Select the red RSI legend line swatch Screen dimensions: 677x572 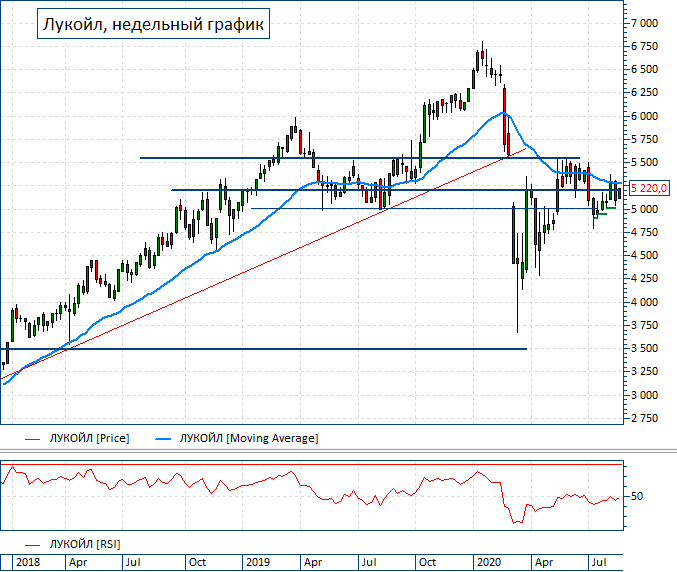(32, 545)
